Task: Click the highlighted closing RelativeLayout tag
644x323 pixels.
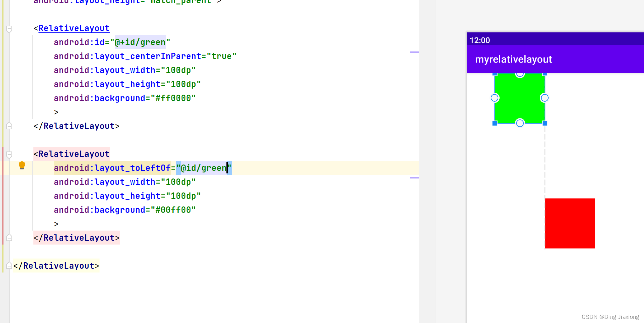Action: [76, 238]
